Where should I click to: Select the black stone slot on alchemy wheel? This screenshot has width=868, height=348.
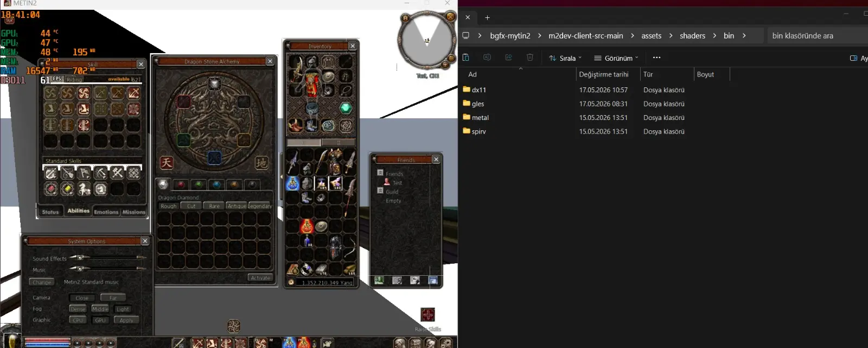click(245, 102)
